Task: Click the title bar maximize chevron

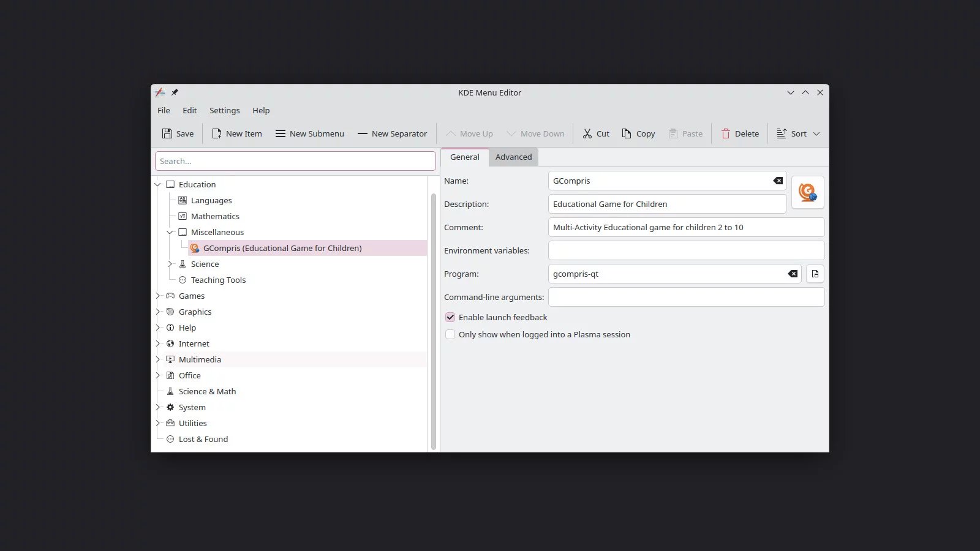Action: 805,92
